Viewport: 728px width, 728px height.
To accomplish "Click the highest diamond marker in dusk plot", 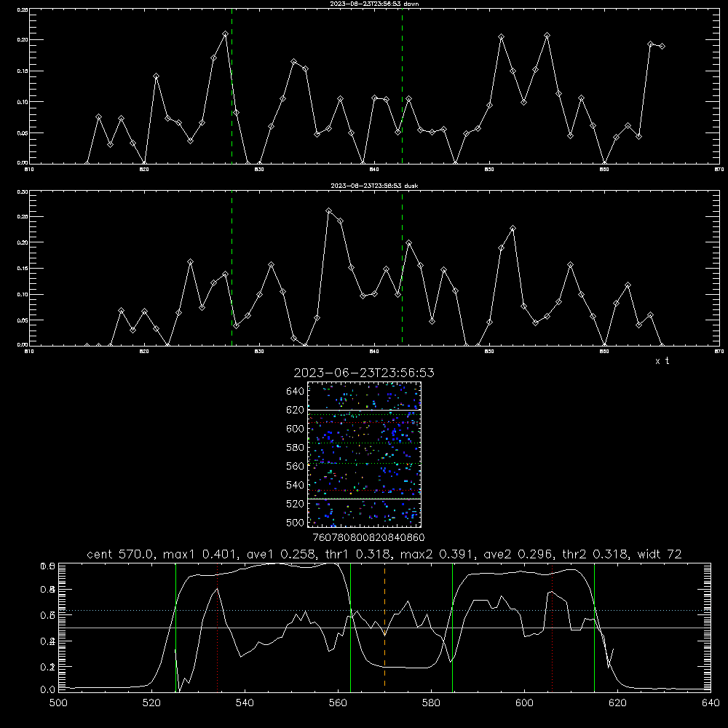I will point(329,211).
